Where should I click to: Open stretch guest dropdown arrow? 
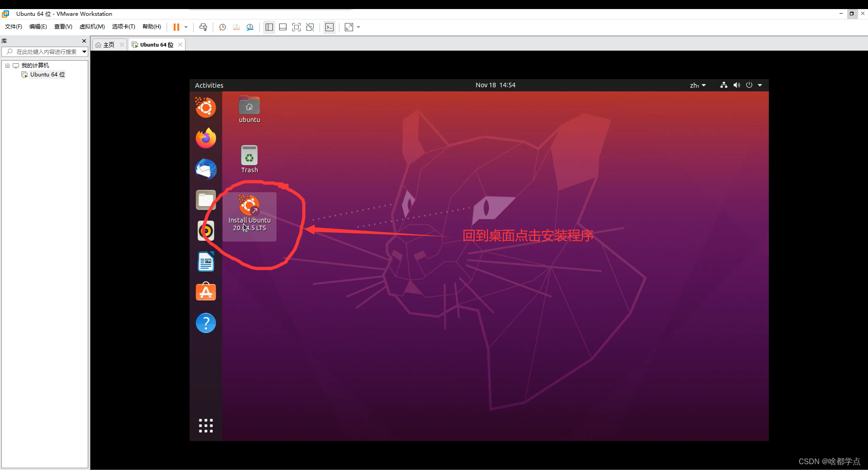click(359, 27)
